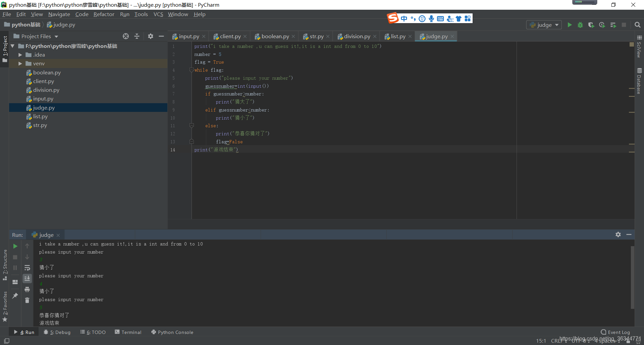Screen dimensions: 644x345
Task: Hide the Project panel with minus icon
Action: point(161,36)
